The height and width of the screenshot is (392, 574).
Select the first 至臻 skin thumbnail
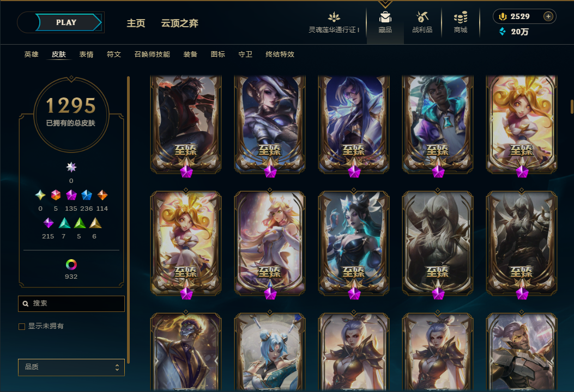tap(186, 124)
